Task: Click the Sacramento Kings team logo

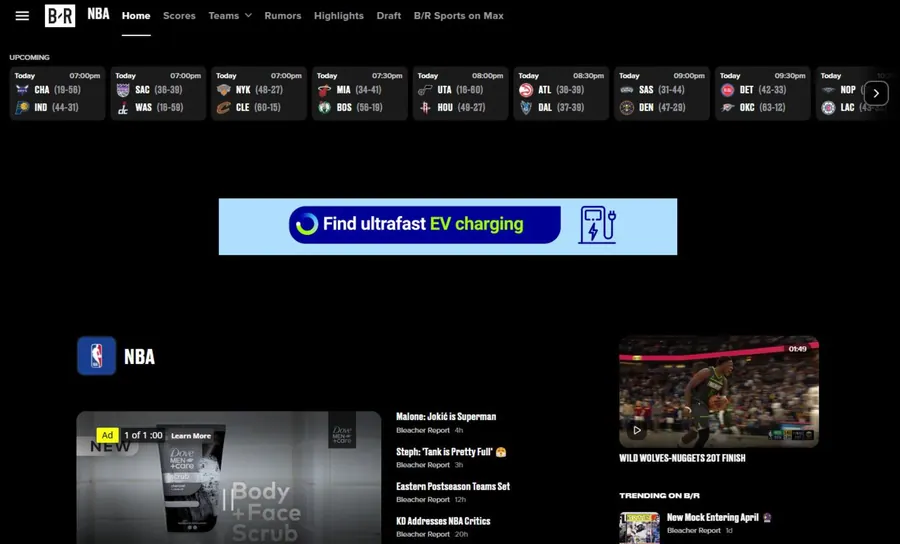Action: [123, 90]
